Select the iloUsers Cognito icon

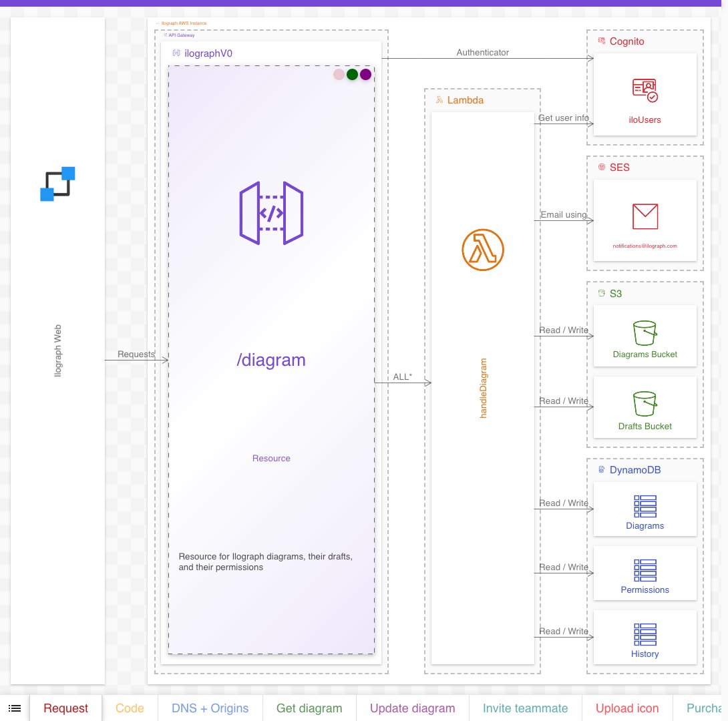click(x=645, y=91)
